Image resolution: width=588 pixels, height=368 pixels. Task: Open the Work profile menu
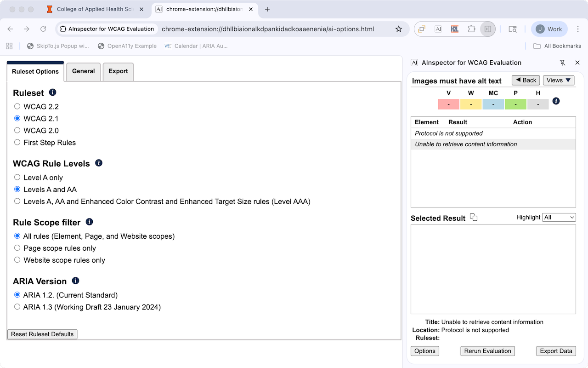(549, 29)
